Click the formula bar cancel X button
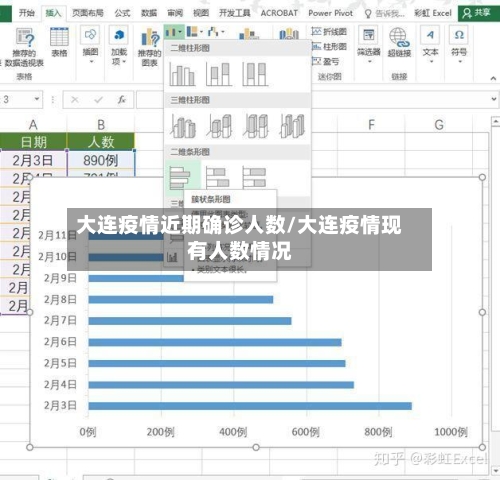 75,99
